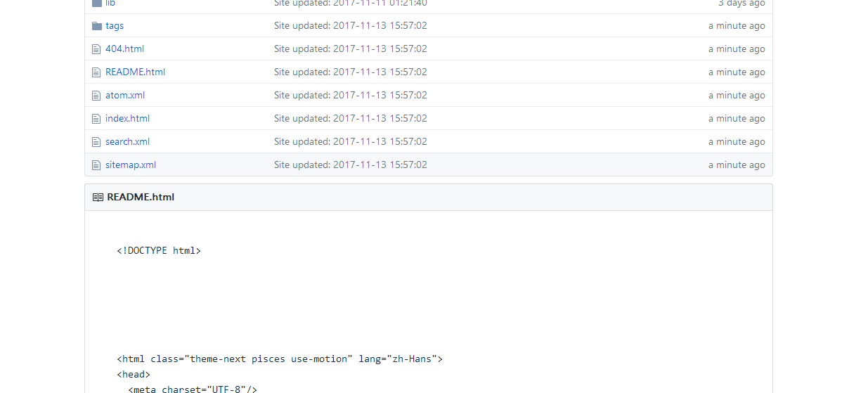Open the search.xml file
Viewport: 868px width, 393px height.
point(128,142)
